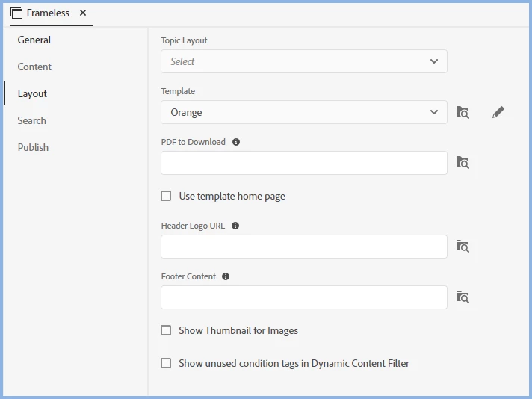Switch to the General section
The image size is (532, 399).
(34, 40)
